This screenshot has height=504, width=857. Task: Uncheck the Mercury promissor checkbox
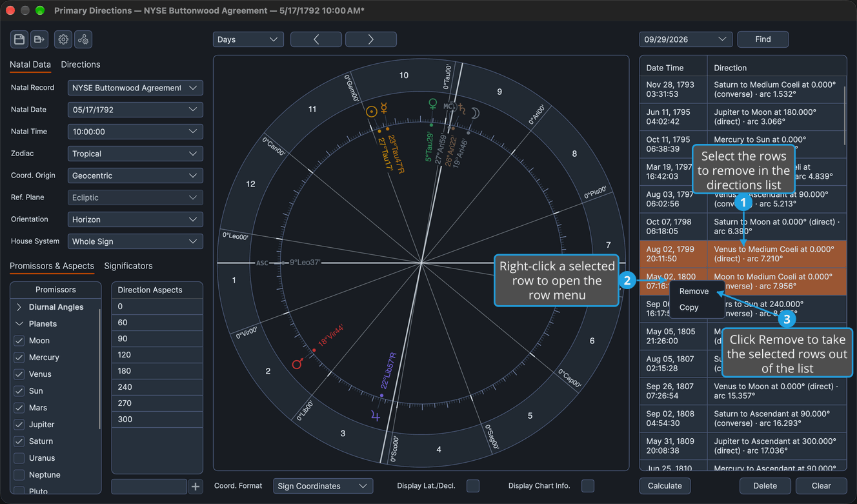pyautogui.click(x=19, y=358)
